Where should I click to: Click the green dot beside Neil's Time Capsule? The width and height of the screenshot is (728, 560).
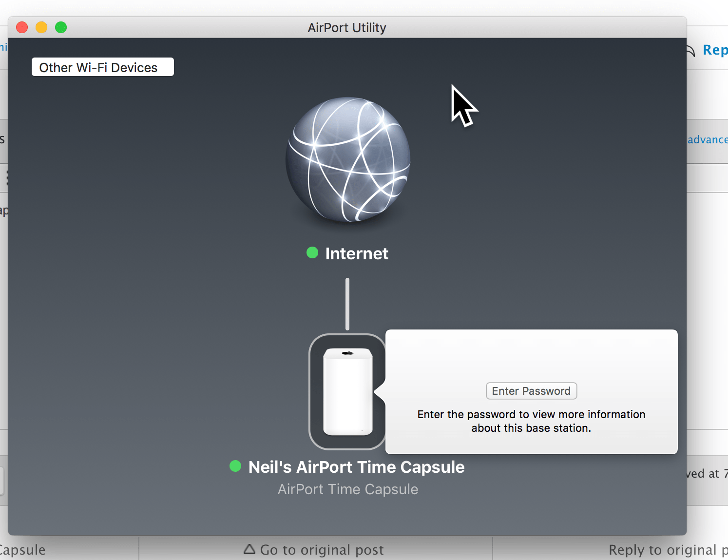(235, 466)
